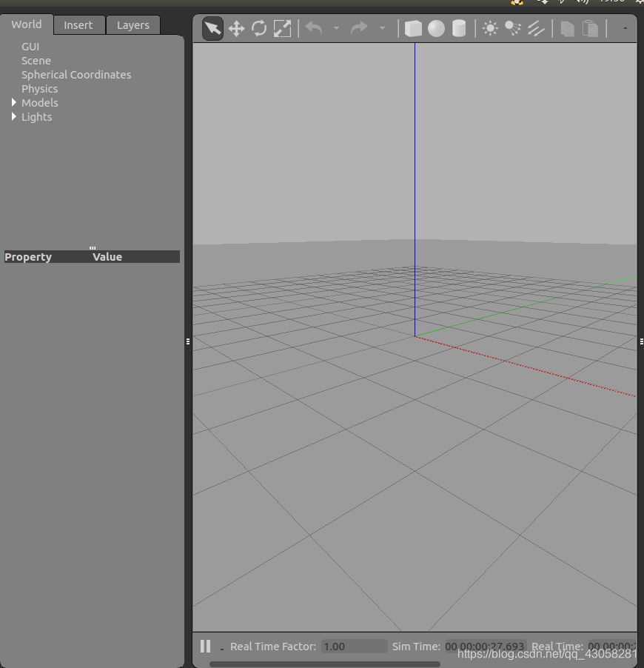Select GUI in the world tree
This screenshot has height=668, width=644.
click(x=30, y=47)
